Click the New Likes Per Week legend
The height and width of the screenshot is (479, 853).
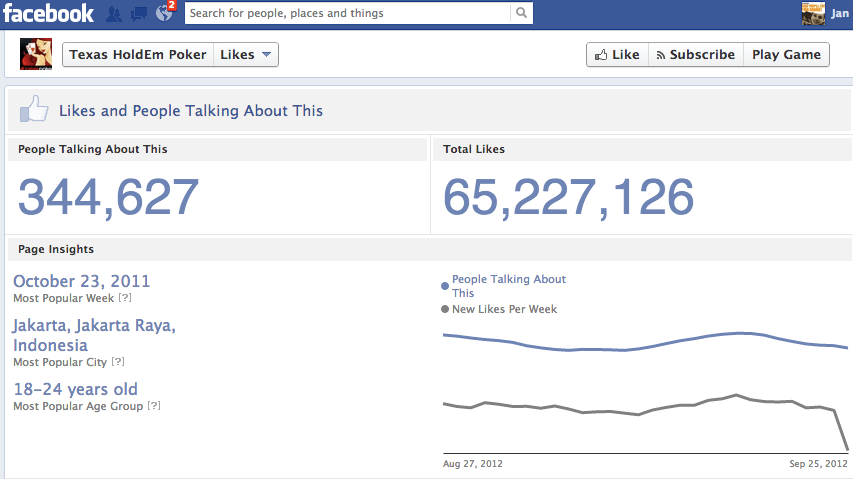tap(499, 309)
